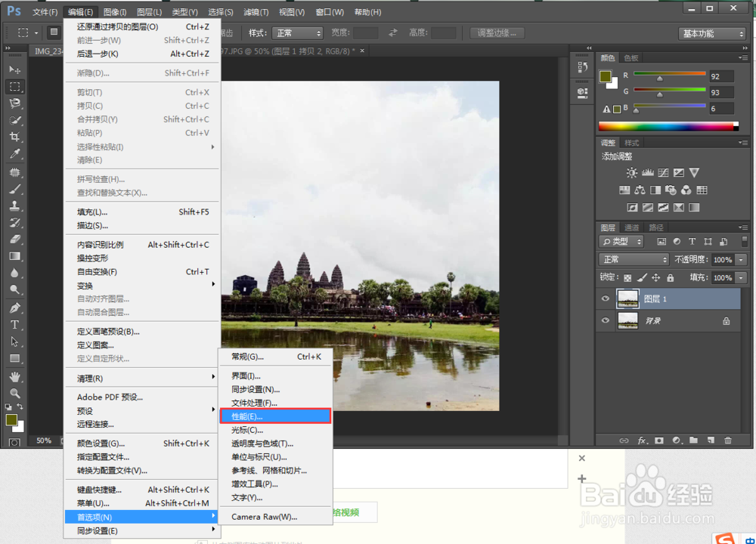Open the 类型 layer filter dropdown
This screenshot has width=756, height=544.
pyautogui.click(x=621, y=242)
